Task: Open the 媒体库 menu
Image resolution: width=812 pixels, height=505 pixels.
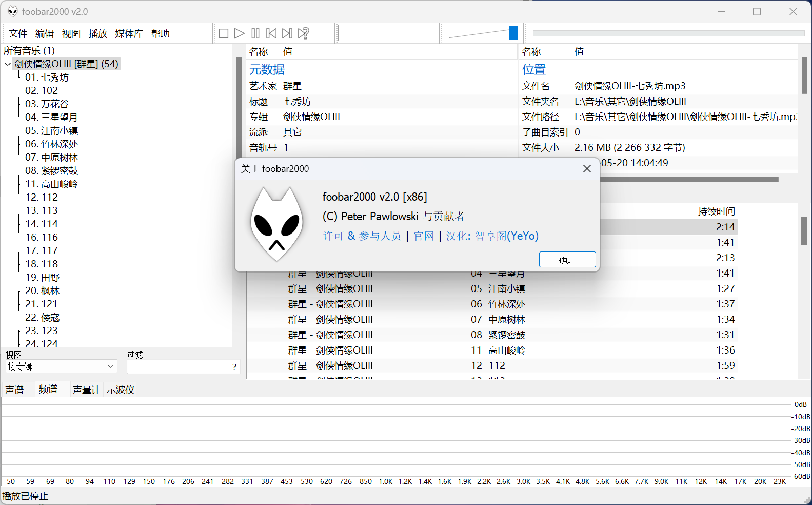Action: tap(129, 33)
